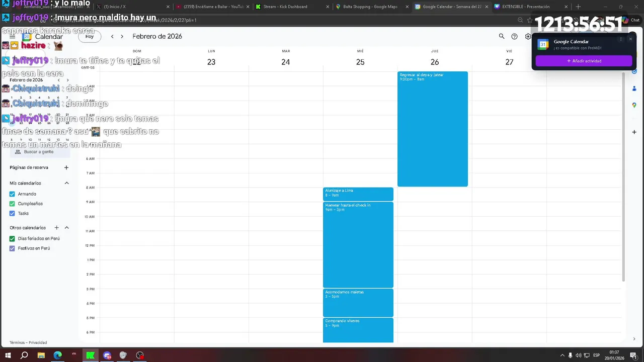Close the Kick Dashboard browser tab
Viewport: 644px width, 362px height.
[328, 7]
